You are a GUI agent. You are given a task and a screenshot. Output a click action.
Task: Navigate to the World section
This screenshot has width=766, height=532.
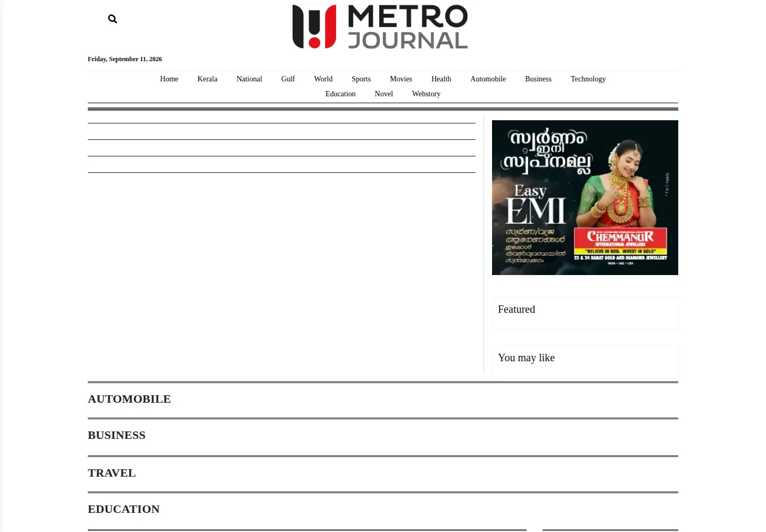pos(323,79)
